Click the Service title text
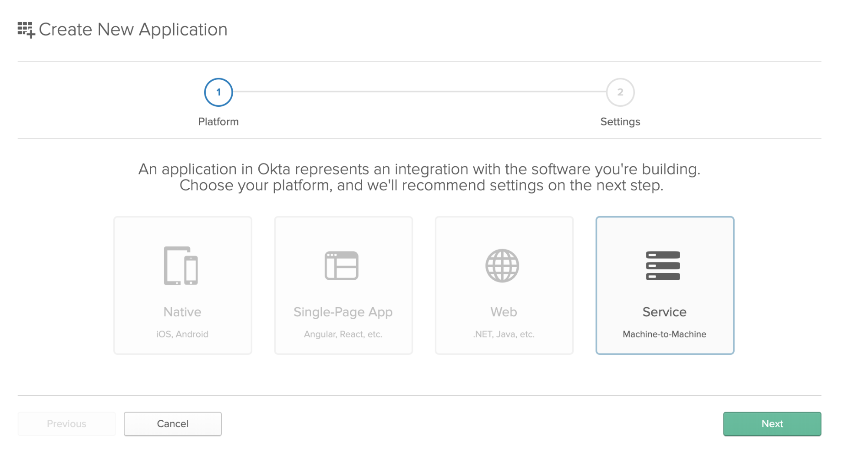Screen dimensions: 868x465 (664, 312)
